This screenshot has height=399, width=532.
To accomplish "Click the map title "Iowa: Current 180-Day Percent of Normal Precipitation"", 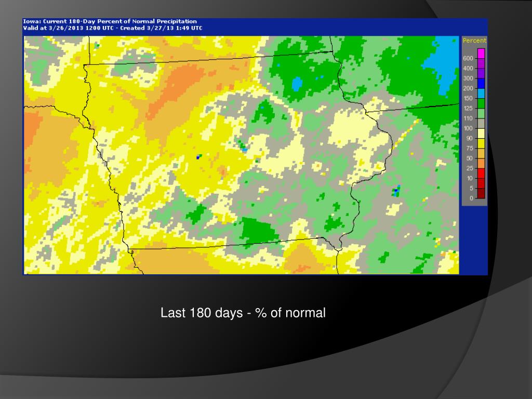I will click(110, 21).
